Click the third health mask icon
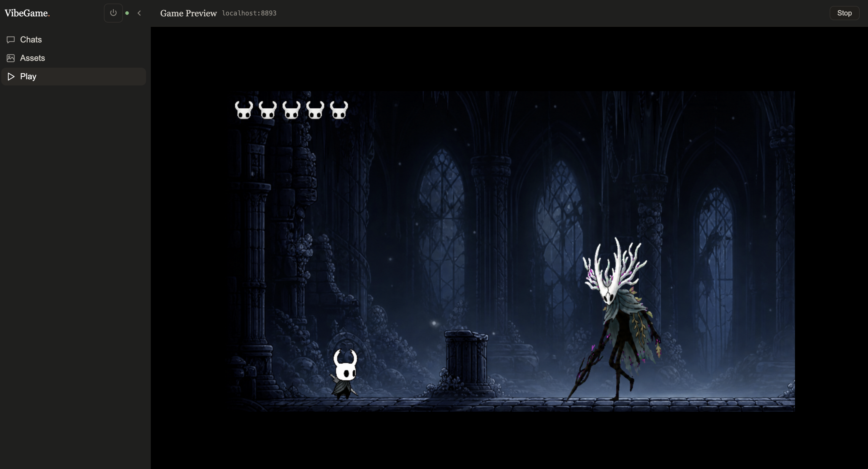 [292, 110]
